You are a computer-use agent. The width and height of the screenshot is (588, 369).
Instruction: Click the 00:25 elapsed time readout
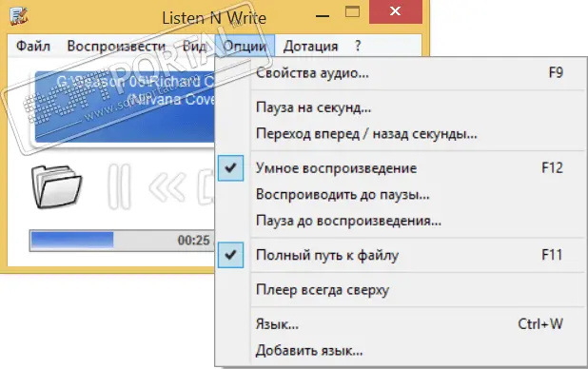pos(193,240)
